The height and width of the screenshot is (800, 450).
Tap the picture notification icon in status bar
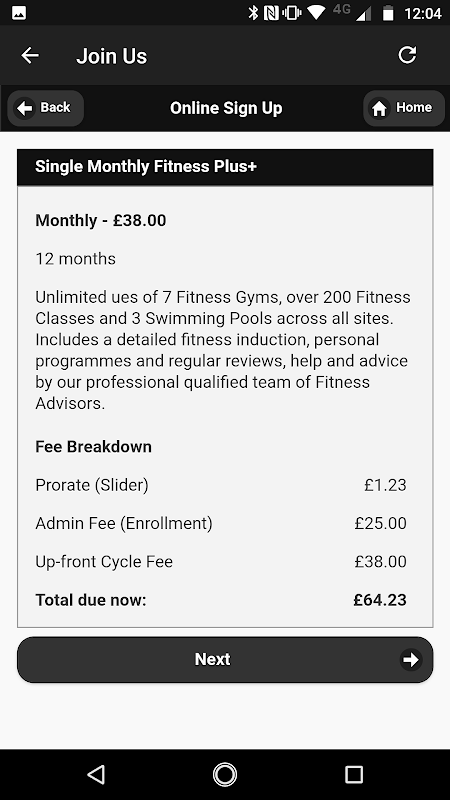click(x=19, y=13)
